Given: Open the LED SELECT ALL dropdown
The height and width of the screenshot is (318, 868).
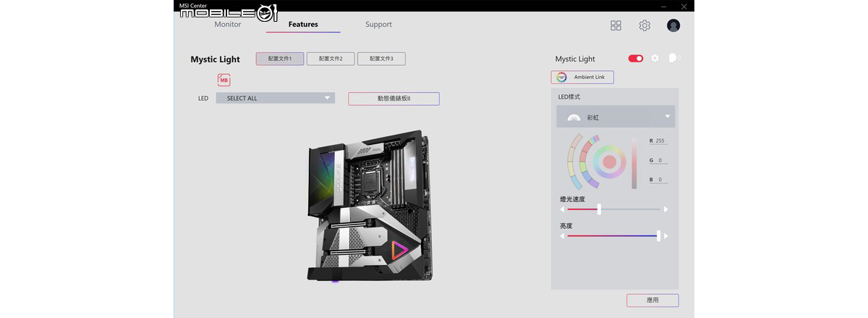Looking at the screenshot, I should [x=276, y=98].
